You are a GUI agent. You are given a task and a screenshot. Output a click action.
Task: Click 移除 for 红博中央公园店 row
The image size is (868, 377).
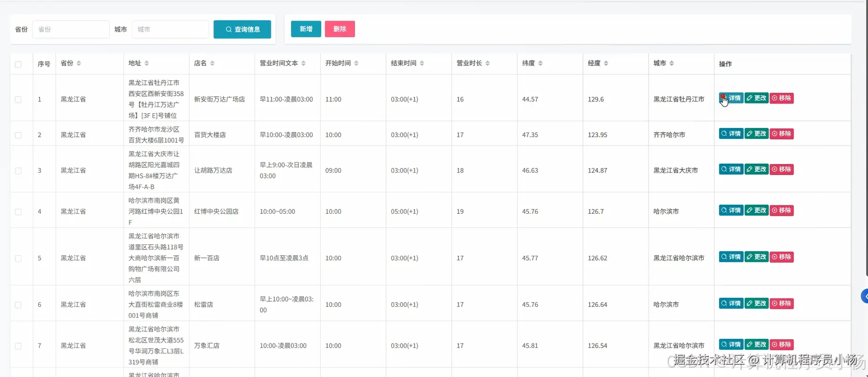coord(782,210)
